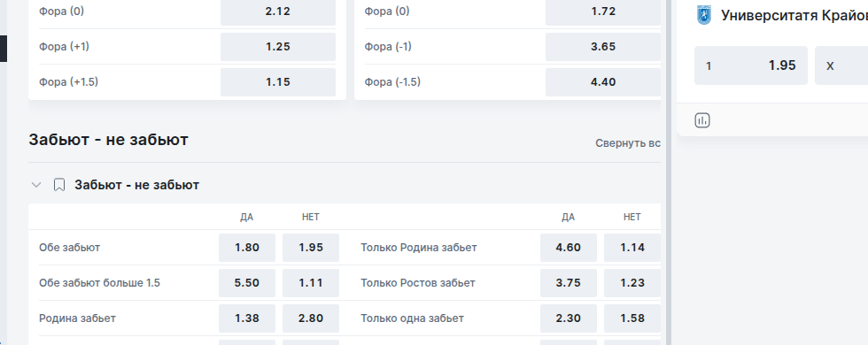Select Только Ростов забьет ДА 3.75
Screen dimensions: 868x345
pyautogui.click(x=569, y=283)
